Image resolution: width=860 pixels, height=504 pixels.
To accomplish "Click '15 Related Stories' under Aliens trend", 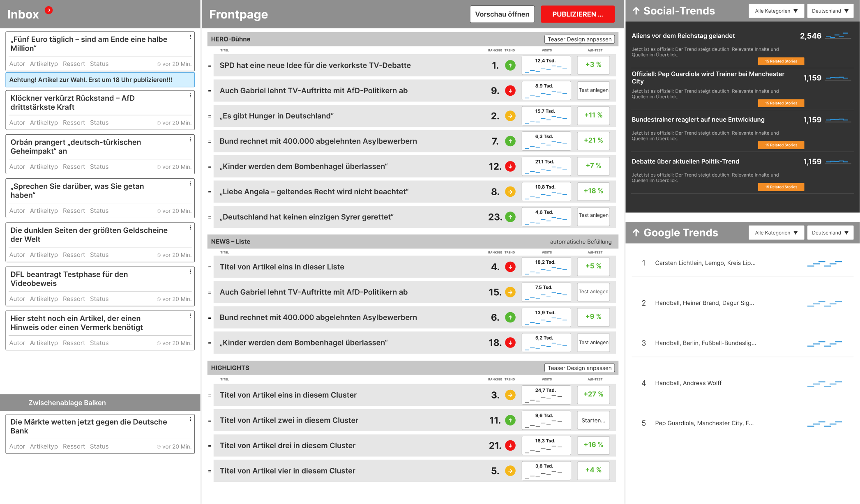I will (x=781, y=61).
